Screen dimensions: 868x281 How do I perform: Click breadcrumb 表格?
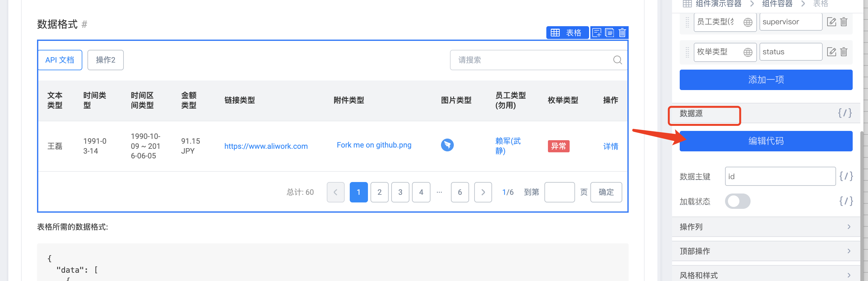coord(820,4)
